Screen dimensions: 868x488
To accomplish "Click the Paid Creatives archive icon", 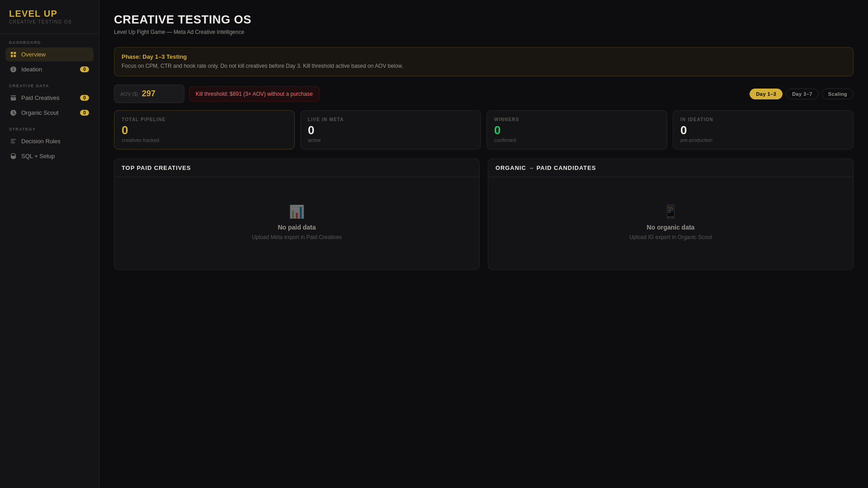I will pos(13,98).
